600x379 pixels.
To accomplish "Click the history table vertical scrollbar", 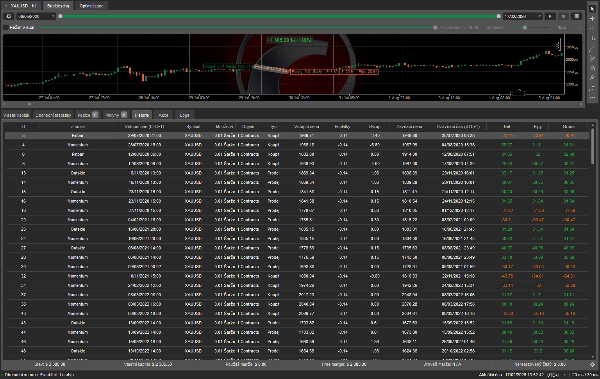I will click(593, 146).
